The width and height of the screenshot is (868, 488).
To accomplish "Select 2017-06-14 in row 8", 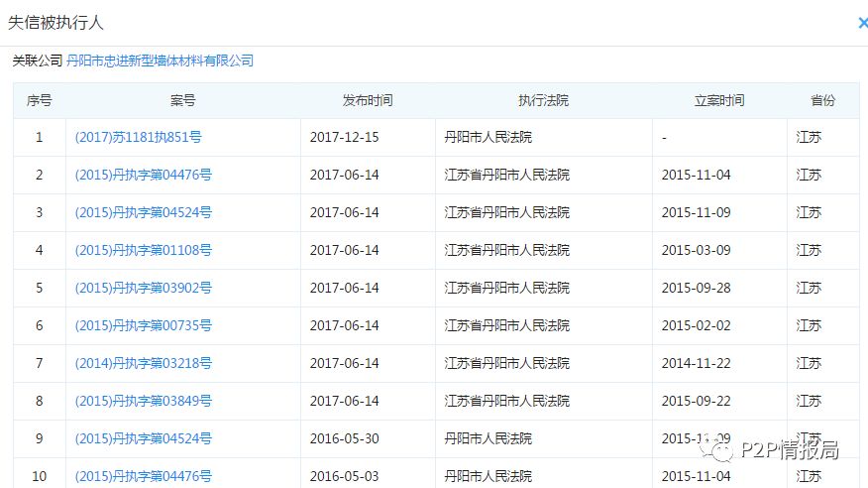I will tap(344, 401).
